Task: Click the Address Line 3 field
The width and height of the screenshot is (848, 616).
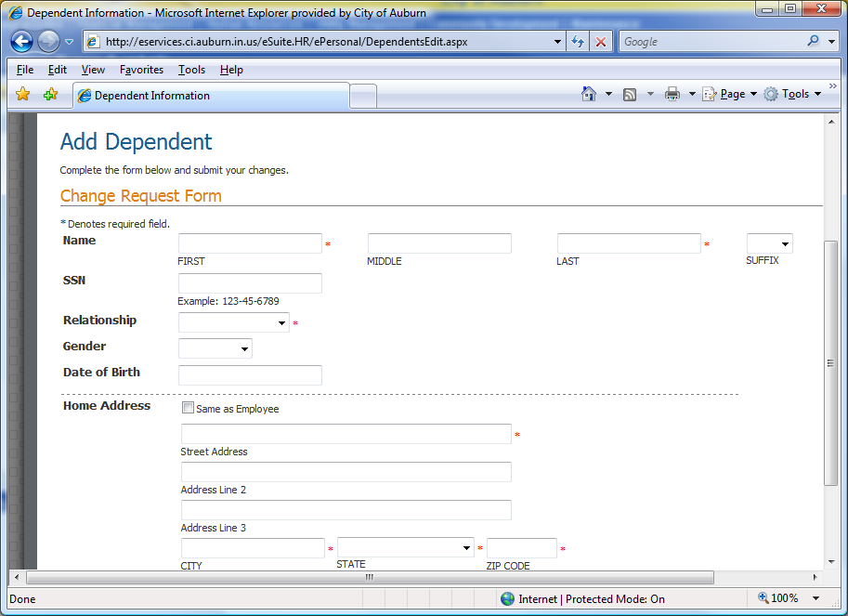Action: pos(346,510)
